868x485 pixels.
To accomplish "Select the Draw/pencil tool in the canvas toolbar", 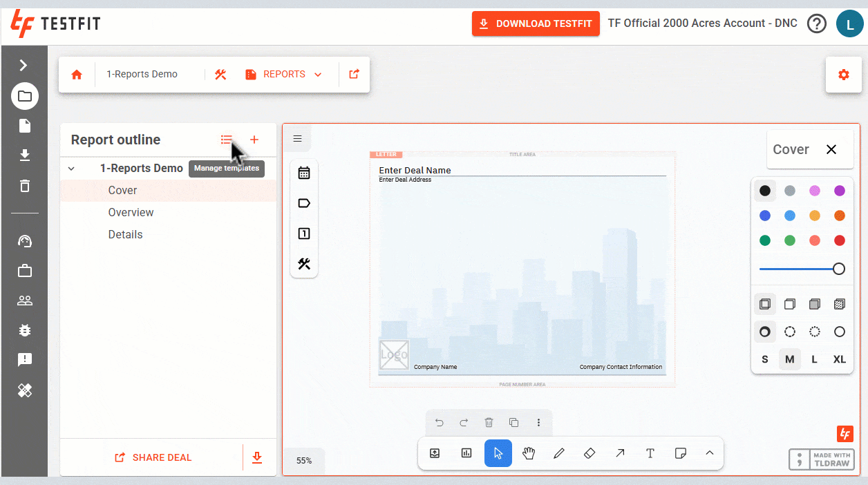I will click(x=559, y=453).
